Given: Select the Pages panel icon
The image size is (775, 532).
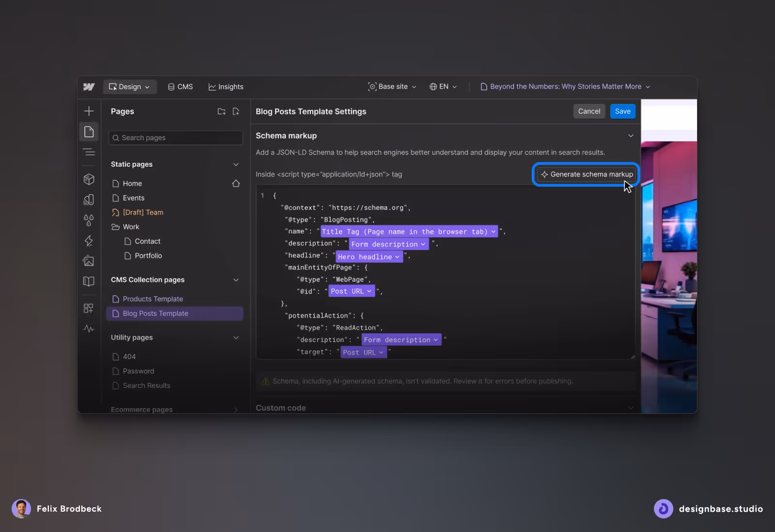Looking at the screenshot, I should 89,131.
